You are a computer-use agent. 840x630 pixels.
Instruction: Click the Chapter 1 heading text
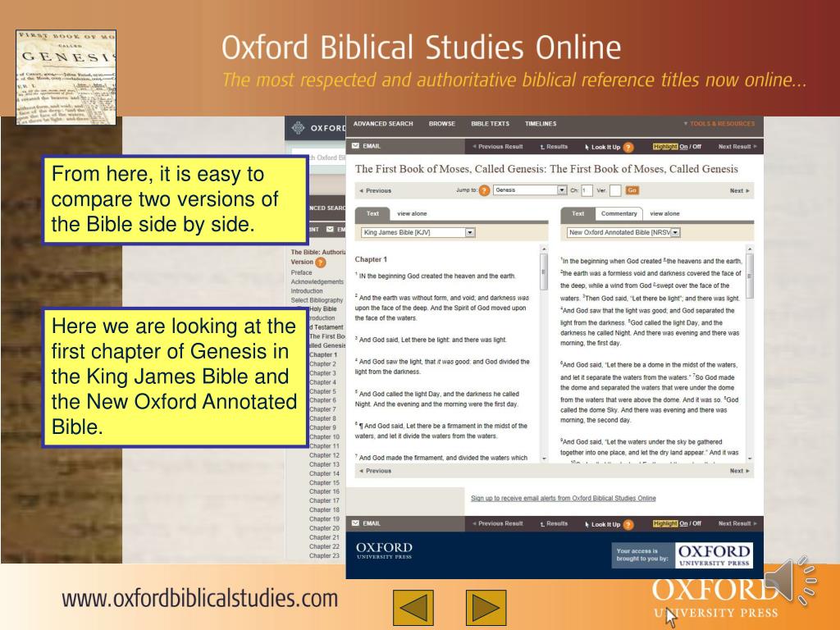tap(371, 259)
